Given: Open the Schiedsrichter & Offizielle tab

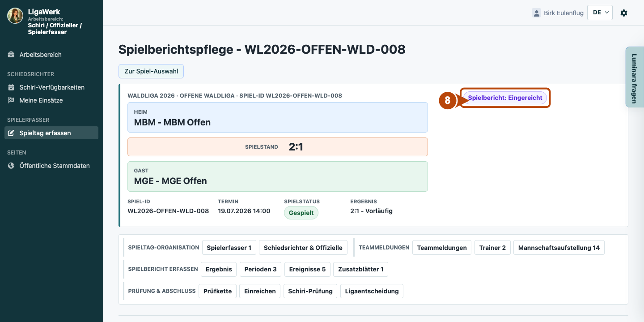Looking at the screenshot, I should click(303, 248).
